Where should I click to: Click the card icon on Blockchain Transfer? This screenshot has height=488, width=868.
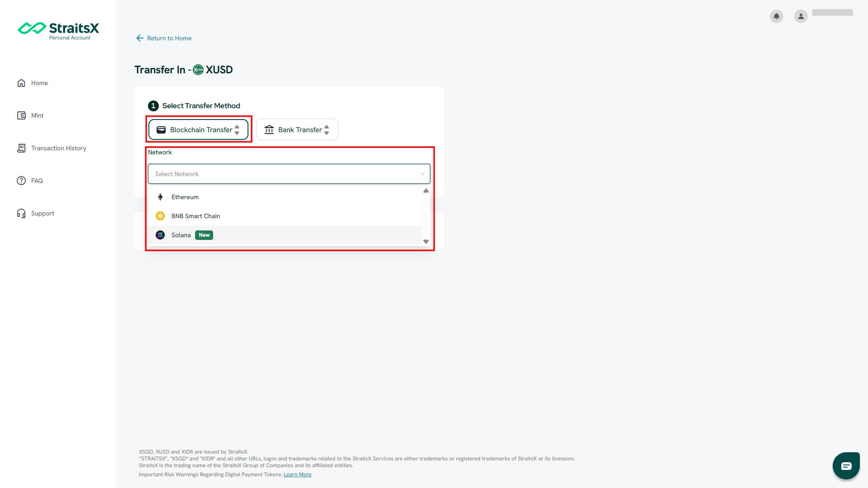point(161,130)
